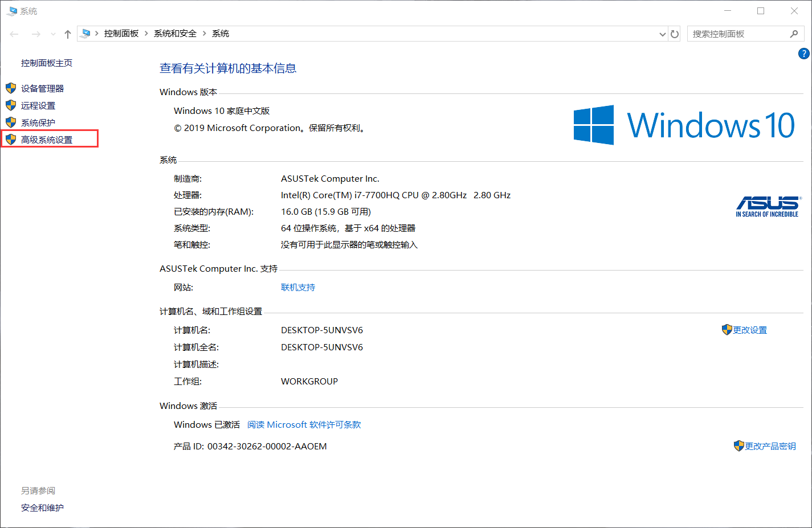Select computer full name value beside 计算机全名

point(322,347)
